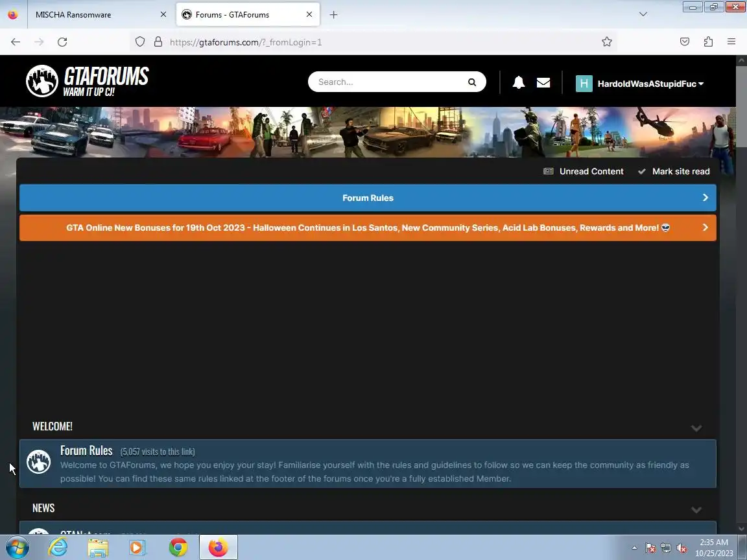Image resolution: width=747 pixels, height=560 pixels.
Task: Open the Windows Start button
Action: click(x=16, y=547)
